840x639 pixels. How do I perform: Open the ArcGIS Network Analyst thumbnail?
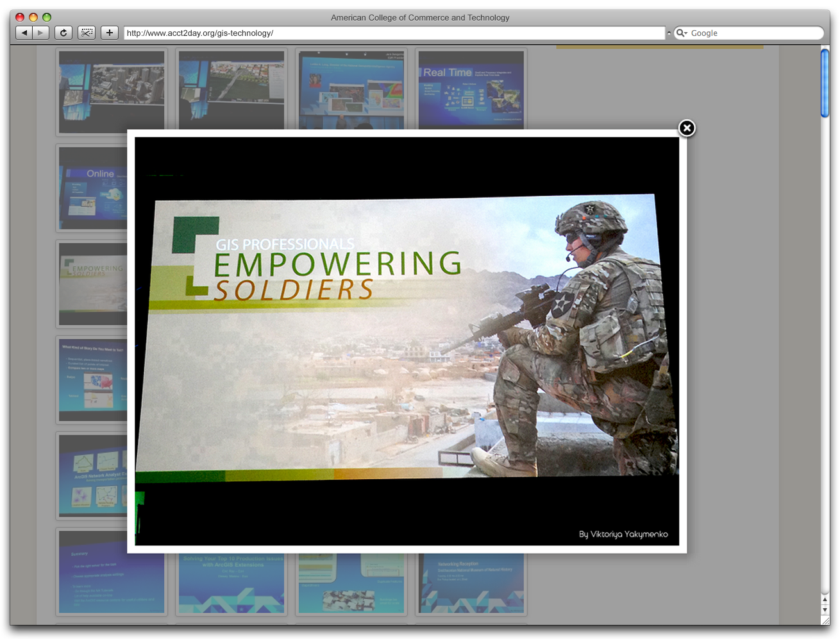tap(92, 476)
